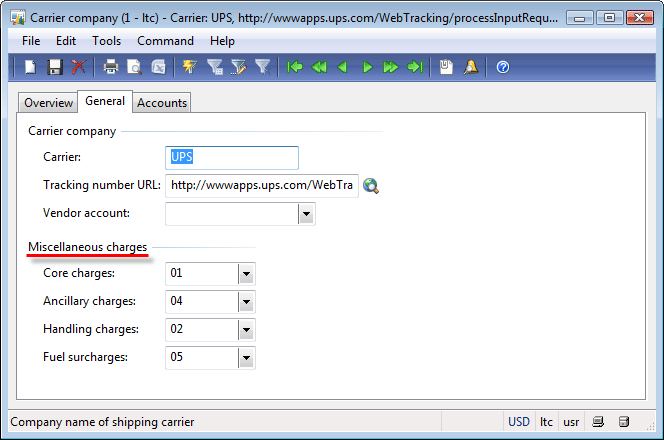Switch to the Overview tab
This screenshot has width=664, height=440.
pos(48,103)
